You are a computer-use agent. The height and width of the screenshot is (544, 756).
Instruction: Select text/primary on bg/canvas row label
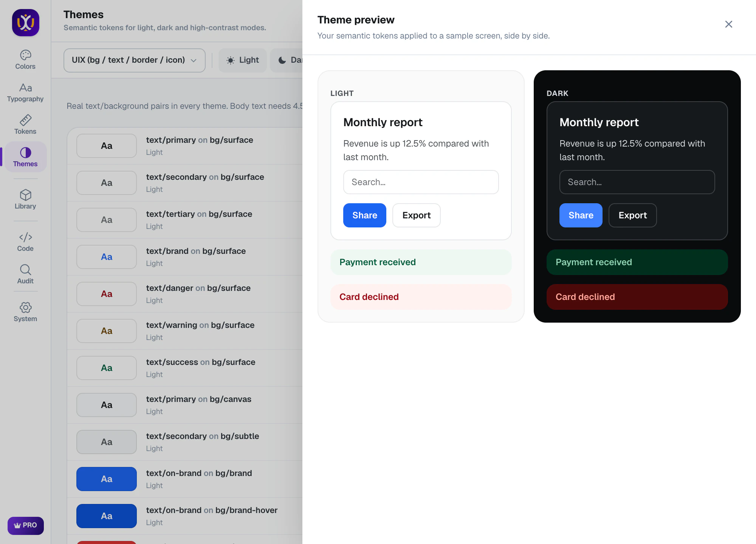coord(199,399)
